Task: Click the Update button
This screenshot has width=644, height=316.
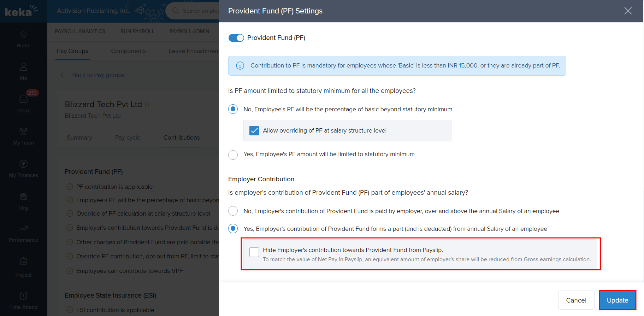Action: (x=617, y=300)
